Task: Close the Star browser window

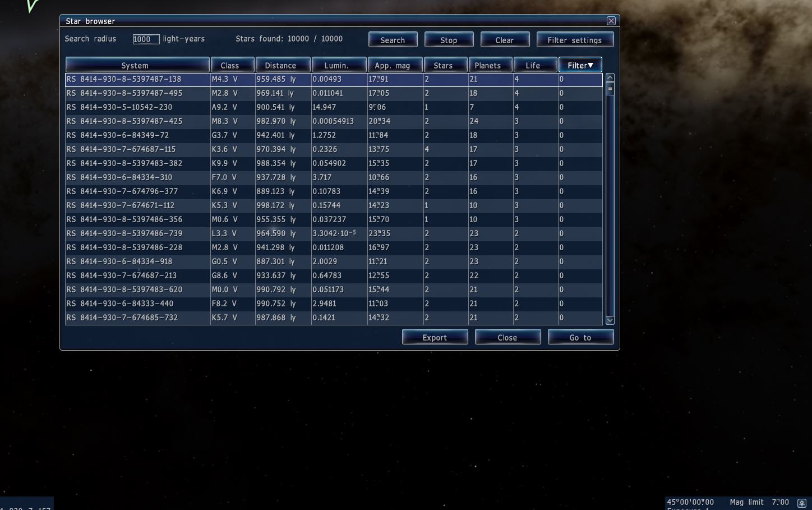Action: [x=611, y=21]
